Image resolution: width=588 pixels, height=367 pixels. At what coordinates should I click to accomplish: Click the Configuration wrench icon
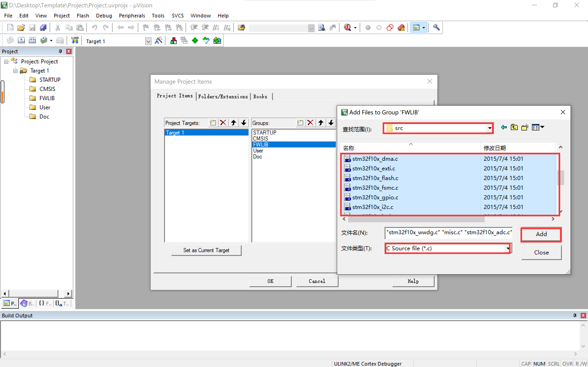click(436, 27)
